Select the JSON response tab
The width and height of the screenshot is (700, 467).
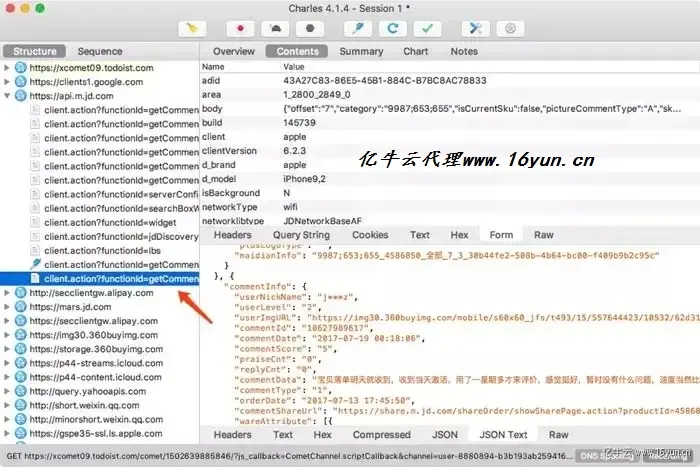coord(445,435)
